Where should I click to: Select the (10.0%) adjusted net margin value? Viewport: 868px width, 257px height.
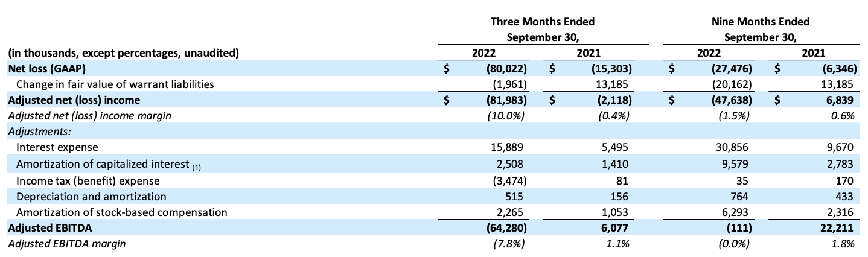pyautogui.click(x=506, y=116)
